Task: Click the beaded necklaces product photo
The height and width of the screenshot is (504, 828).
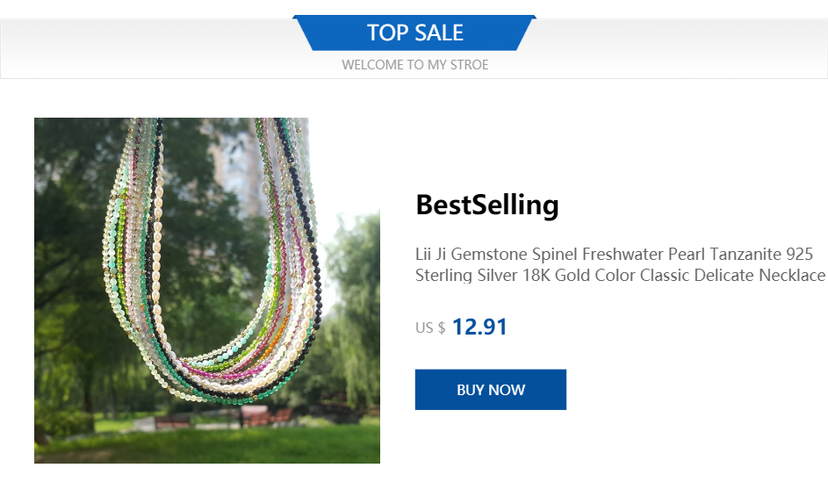Action: pos(206,290)
